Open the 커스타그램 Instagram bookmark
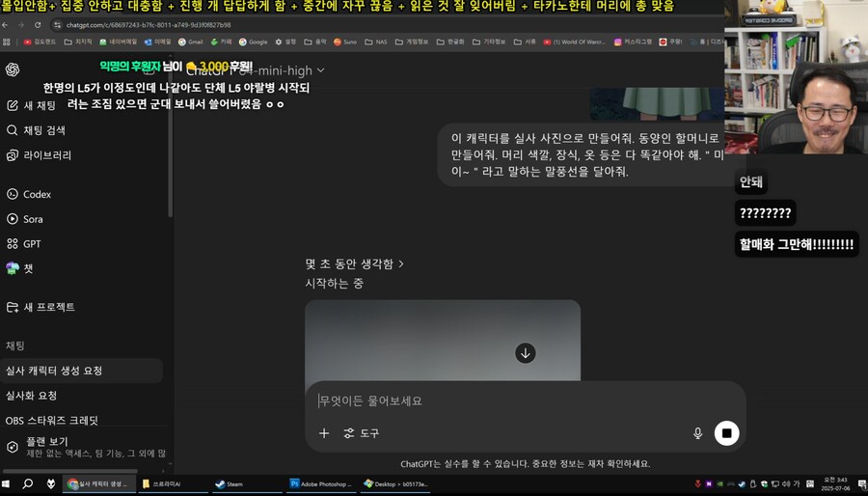The image size is (868, 496). click(634, 41)
